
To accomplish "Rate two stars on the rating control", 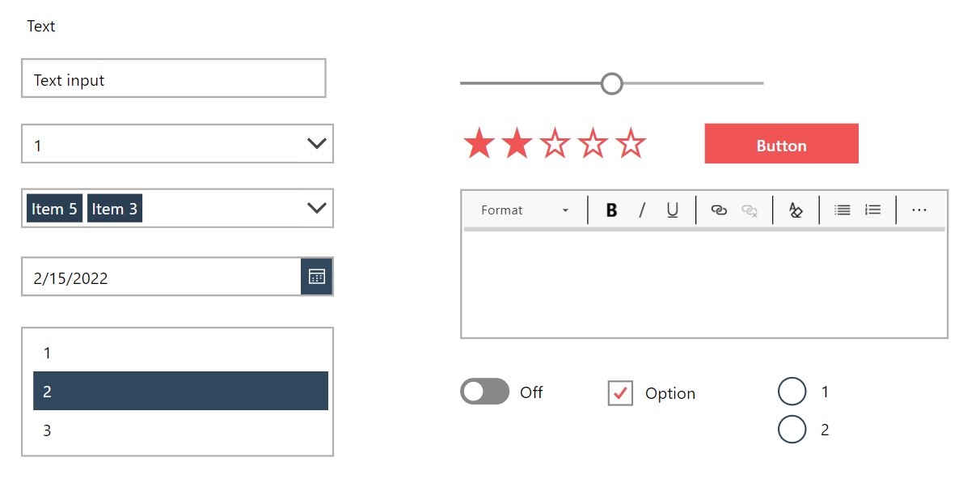I will [x=516, y=142].
